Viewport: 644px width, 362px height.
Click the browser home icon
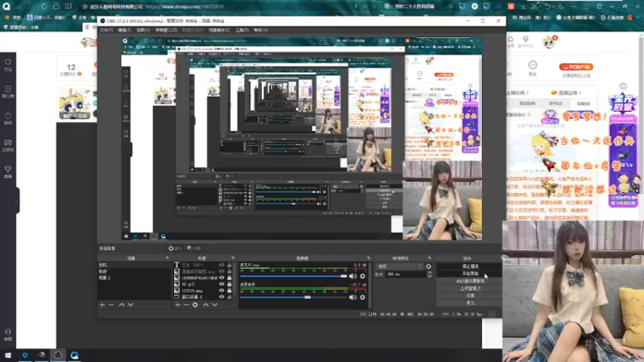click(56, 6)
